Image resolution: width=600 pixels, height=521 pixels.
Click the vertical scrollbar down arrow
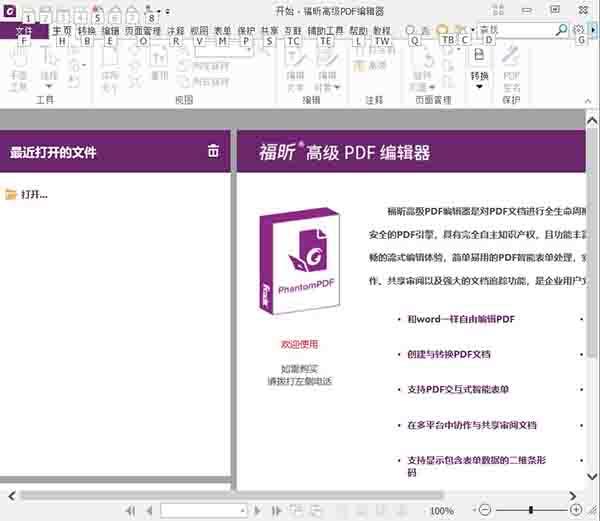coord(592,476)
